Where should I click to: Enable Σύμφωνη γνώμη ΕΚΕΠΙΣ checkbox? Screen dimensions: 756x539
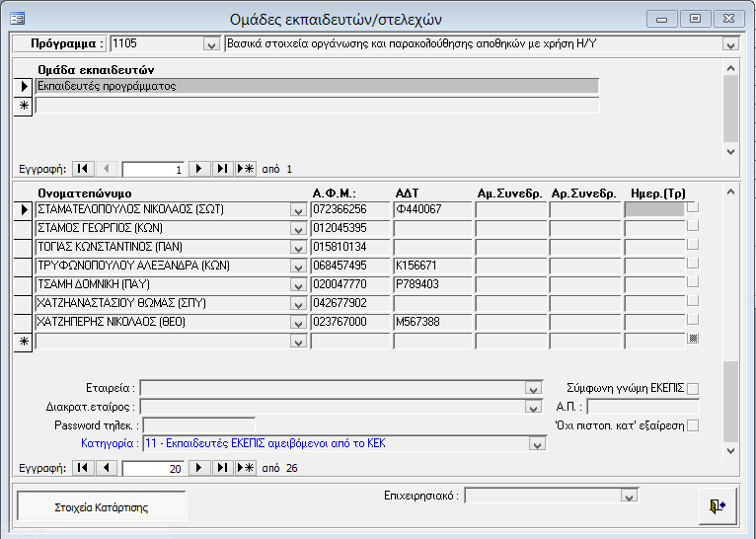(x=692, y=388)
